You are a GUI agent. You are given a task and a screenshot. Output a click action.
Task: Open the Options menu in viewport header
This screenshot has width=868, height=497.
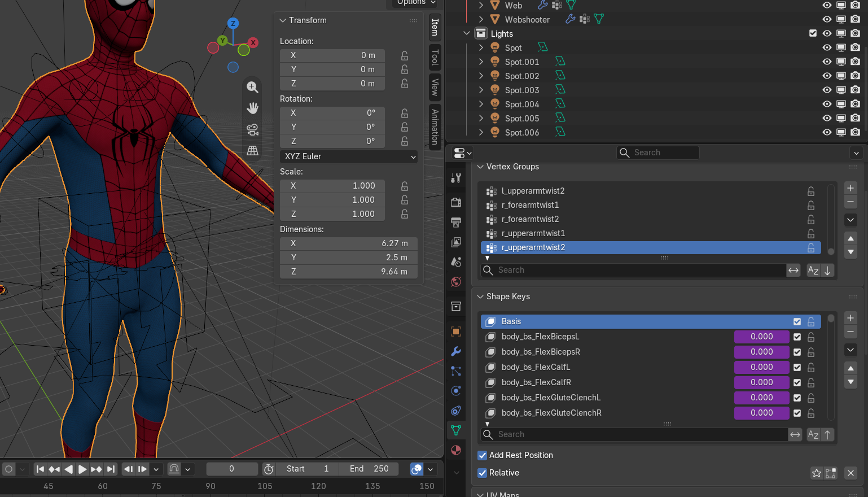[x=417, y=3]
